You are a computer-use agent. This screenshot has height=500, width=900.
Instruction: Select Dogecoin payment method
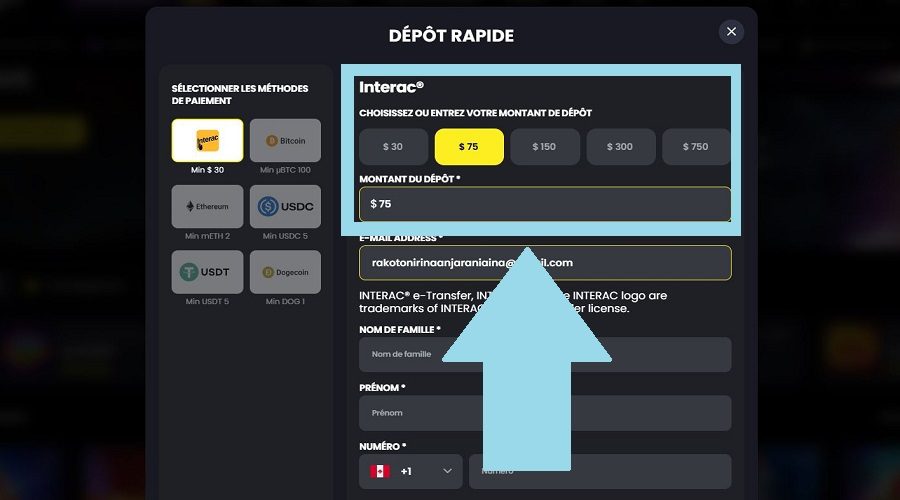(285, 272)
